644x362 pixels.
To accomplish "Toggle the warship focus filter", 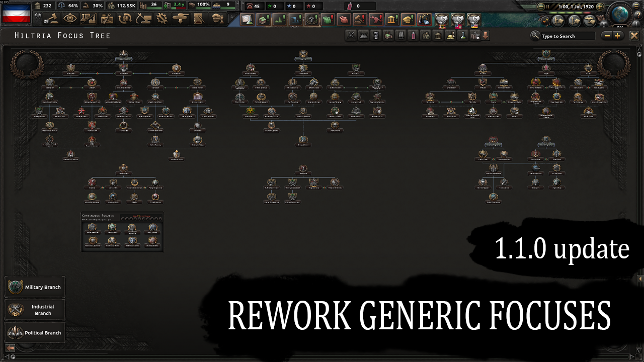I will [363, 36].
